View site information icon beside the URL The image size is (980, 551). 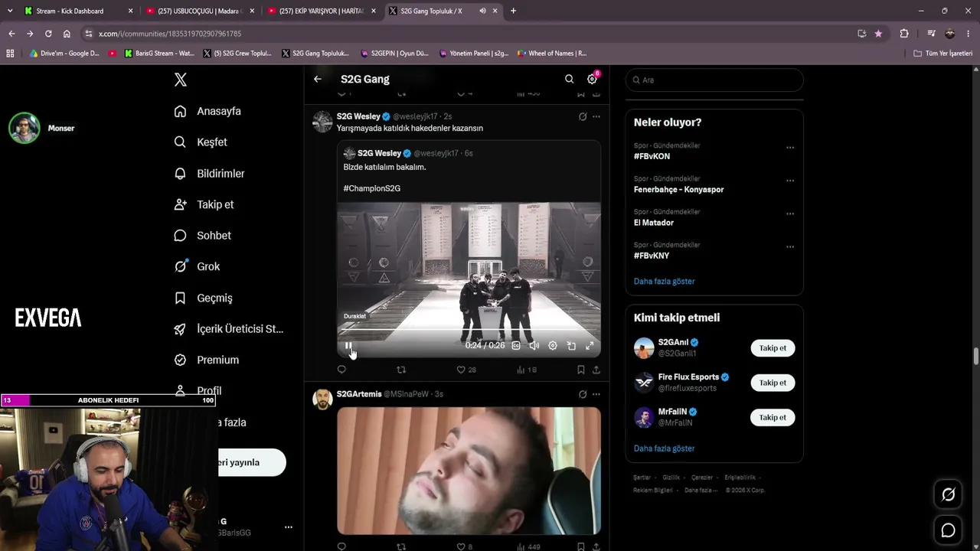pos(89,34)
